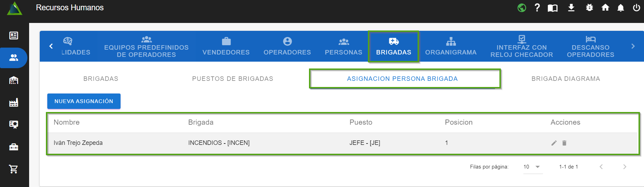Expand the rows per page dropdown
This screenshot has height=187, width=644.
533,167
